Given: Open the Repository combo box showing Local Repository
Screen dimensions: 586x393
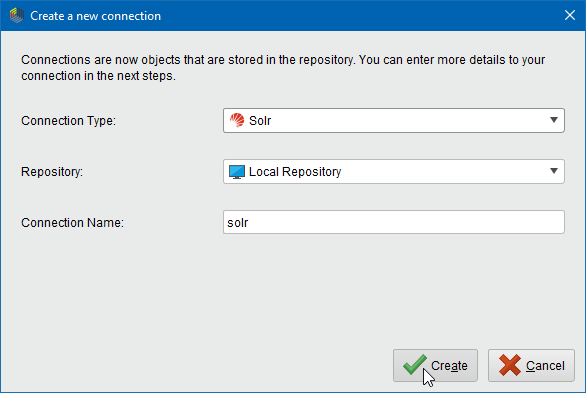Looking at the screenshot, I should (x=394, y=171).
